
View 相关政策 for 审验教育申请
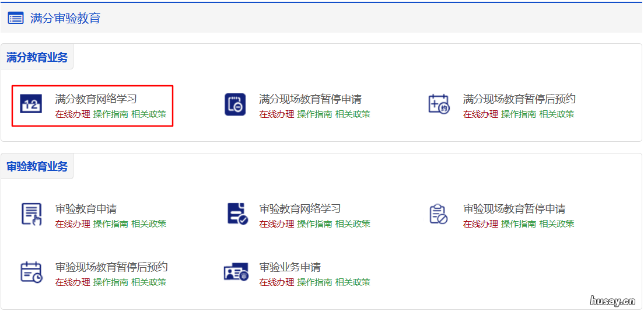[x=149, y=224]
